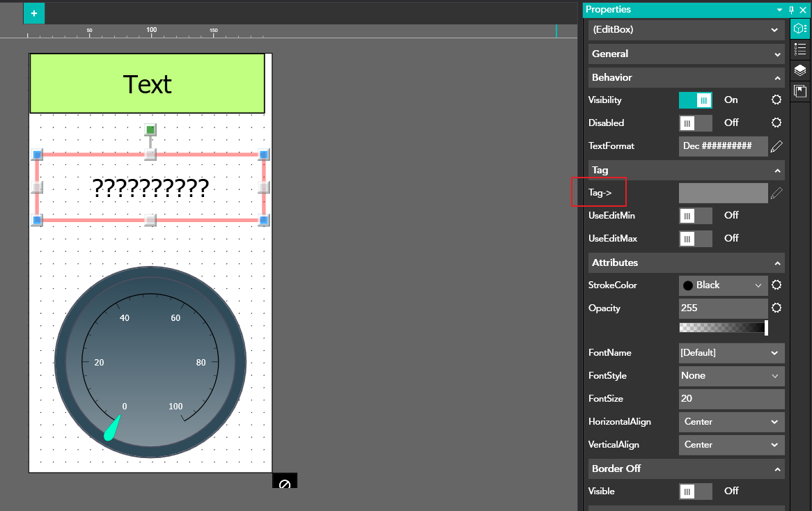Toggle the Disabled switch on
This screenshot has height=511, width=812.
coord(695,123)
